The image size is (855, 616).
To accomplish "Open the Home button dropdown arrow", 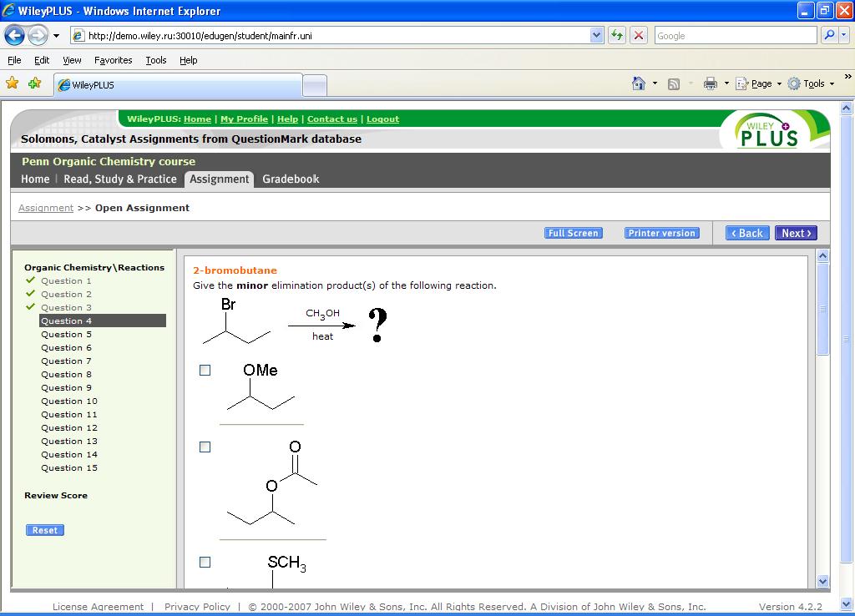I will [655, 83].
